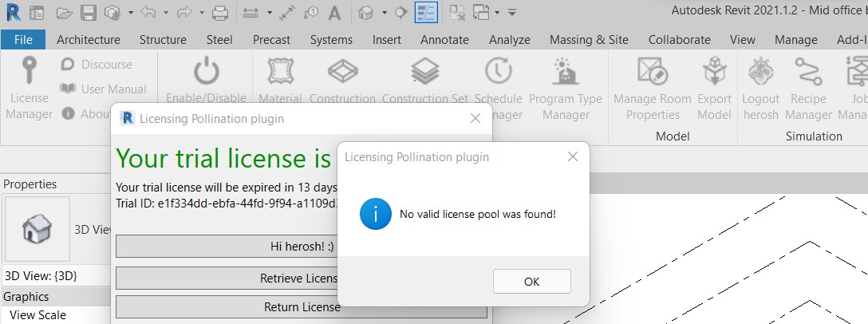868x324 pixels.
Task: Click the Logout herosh icon
Action: coord(760,72)
